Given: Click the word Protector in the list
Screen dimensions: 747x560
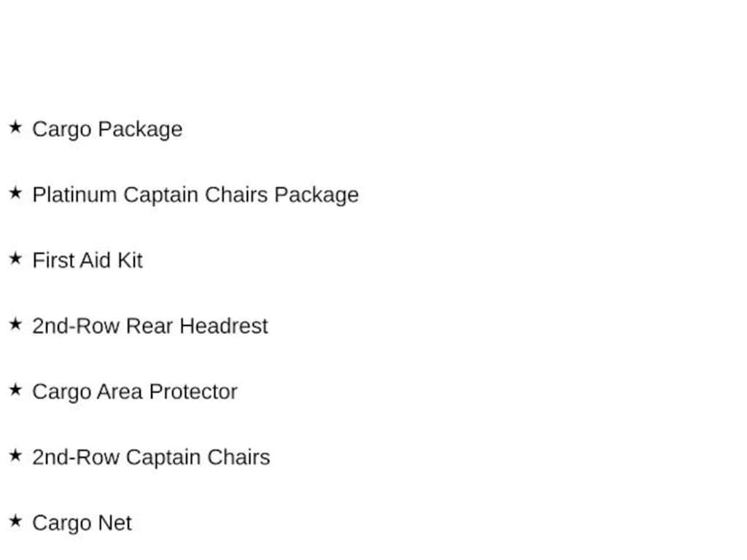Looking at the screenshot, I should tap(193, 392).
